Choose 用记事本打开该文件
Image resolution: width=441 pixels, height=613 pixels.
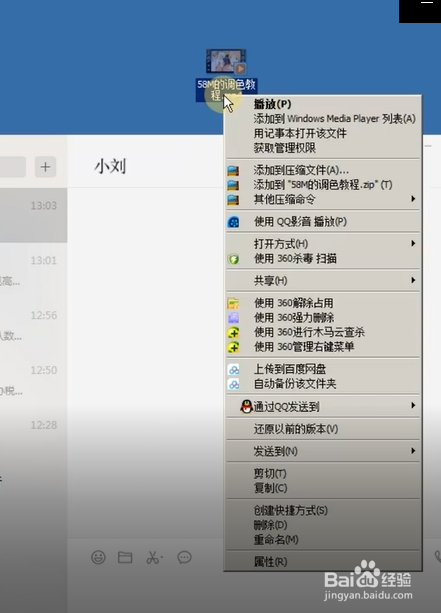323,133
